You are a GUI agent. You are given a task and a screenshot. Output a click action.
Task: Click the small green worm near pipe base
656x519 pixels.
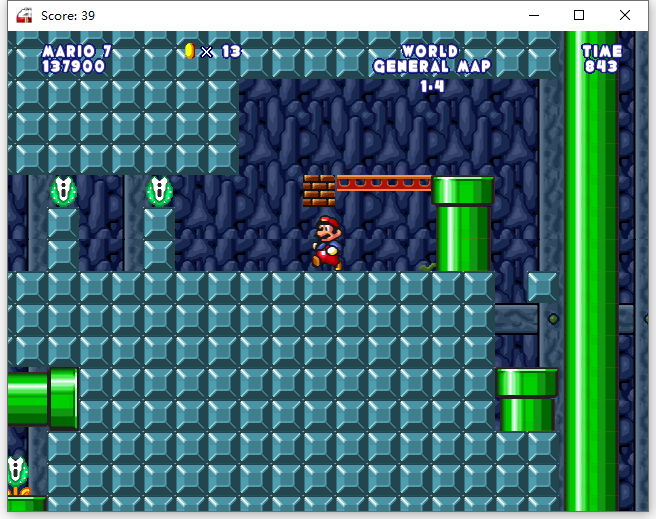point(428,267)
